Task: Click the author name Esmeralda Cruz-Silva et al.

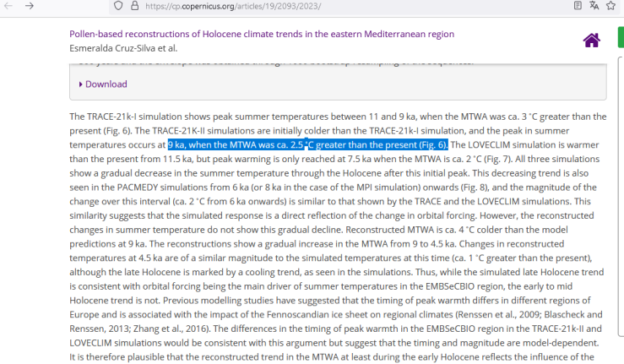Action: click(123, 48)
